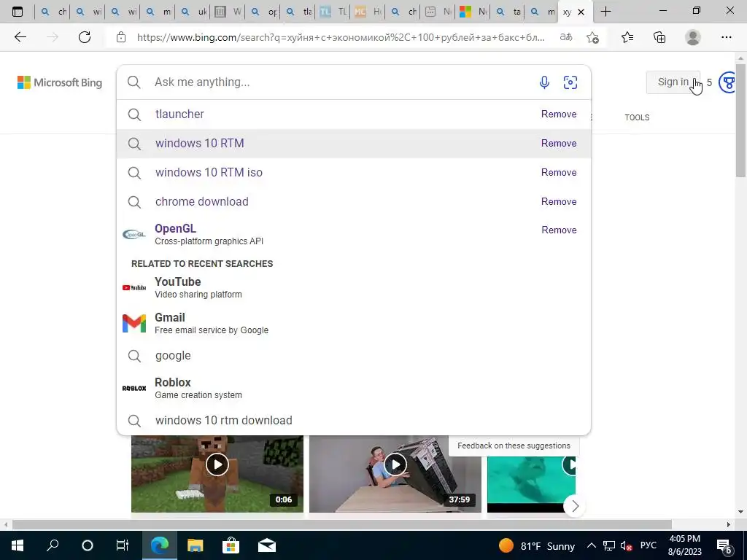Play the underwater video thumbnail
747x560 pixels.
(531, 483)
